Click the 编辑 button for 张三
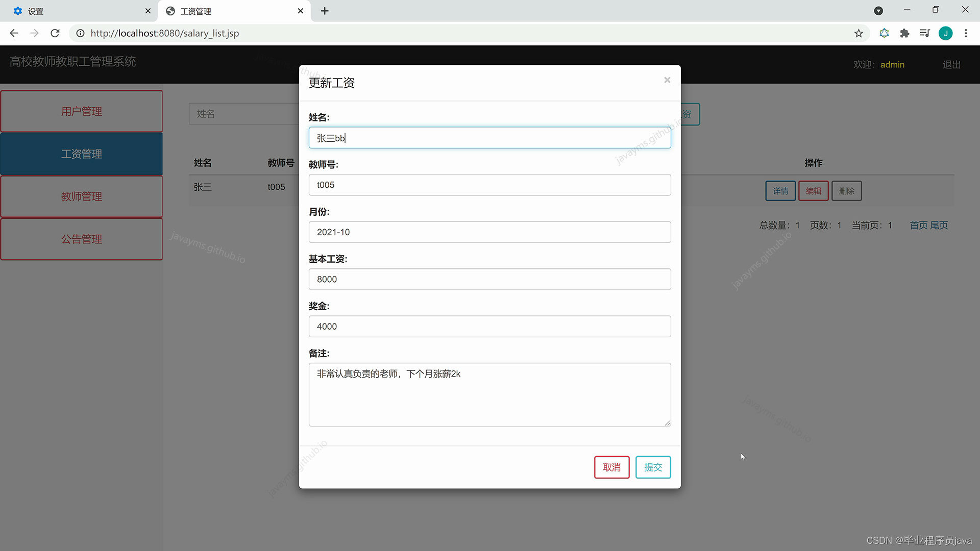Screen dimensions: 980x551 coord(814,191)
